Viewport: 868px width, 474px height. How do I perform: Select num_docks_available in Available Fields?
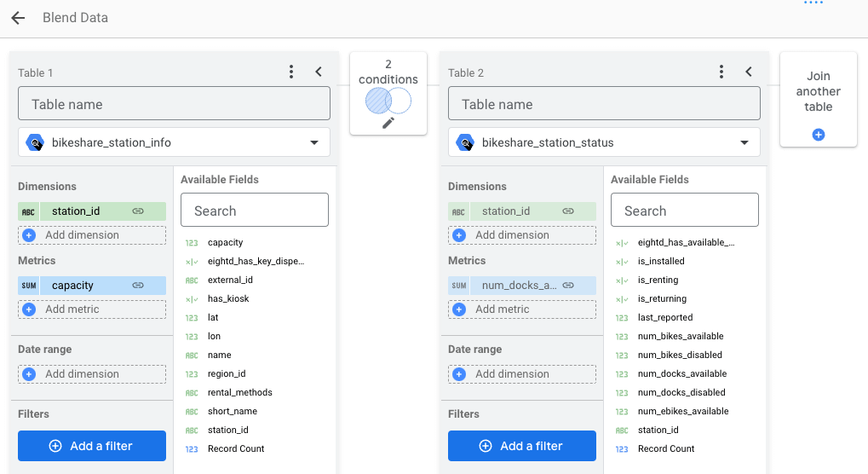[682, 373]
